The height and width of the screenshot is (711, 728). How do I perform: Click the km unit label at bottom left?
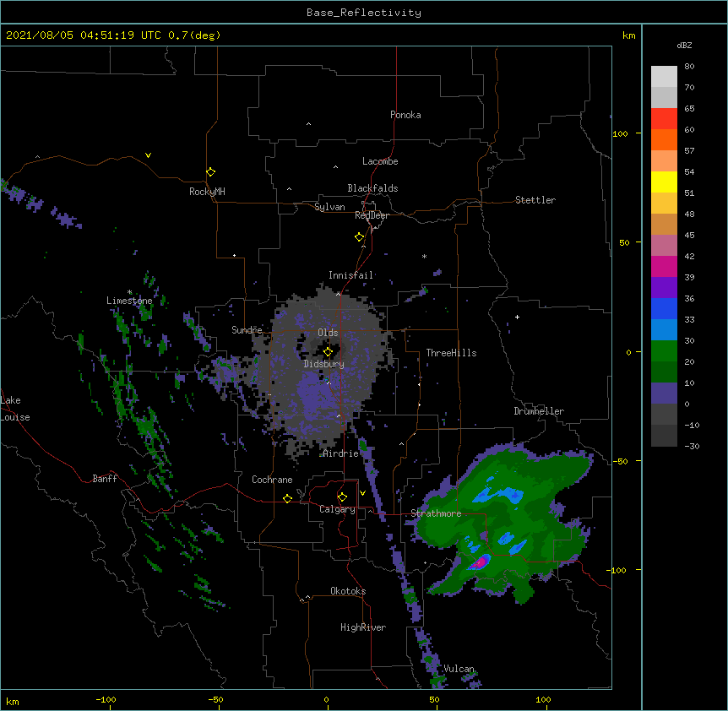12,701
